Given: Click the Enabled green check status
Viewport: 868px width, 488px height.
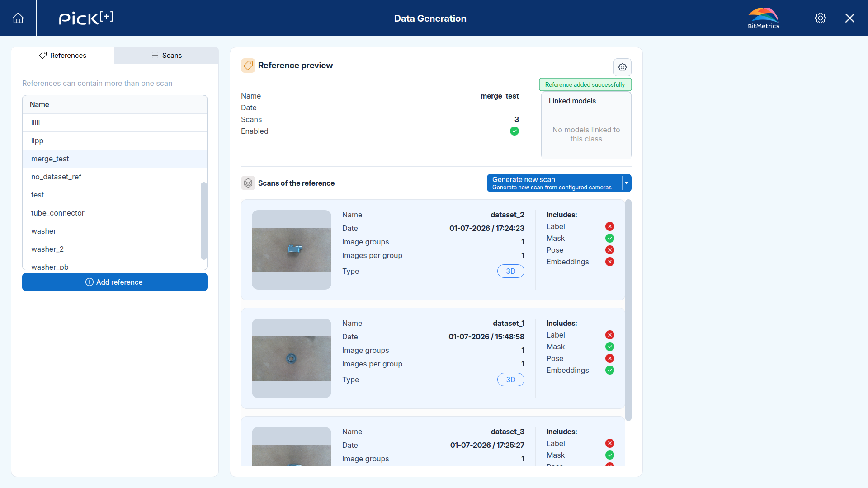Looking at the screenshot, I should click(x=514, y=131).
